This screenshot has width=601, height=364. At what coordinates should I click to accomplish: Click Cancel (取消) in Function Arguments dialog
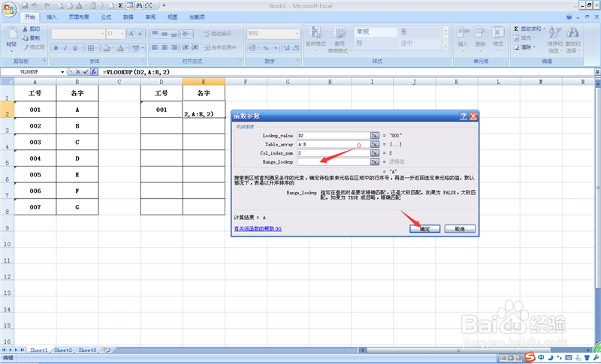[x=460, y=229]
